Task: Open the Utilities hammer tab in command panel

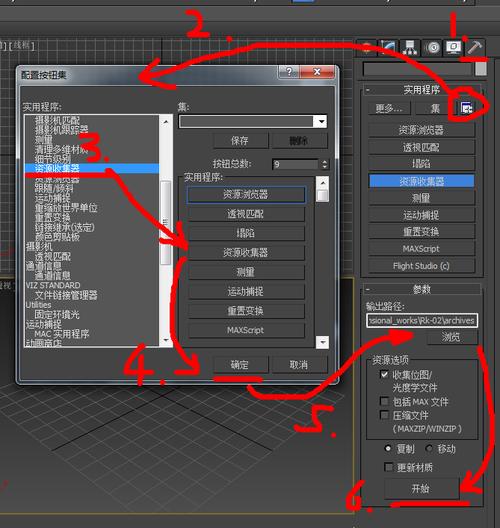Action: pyautogui.click(x=475, y=47)
